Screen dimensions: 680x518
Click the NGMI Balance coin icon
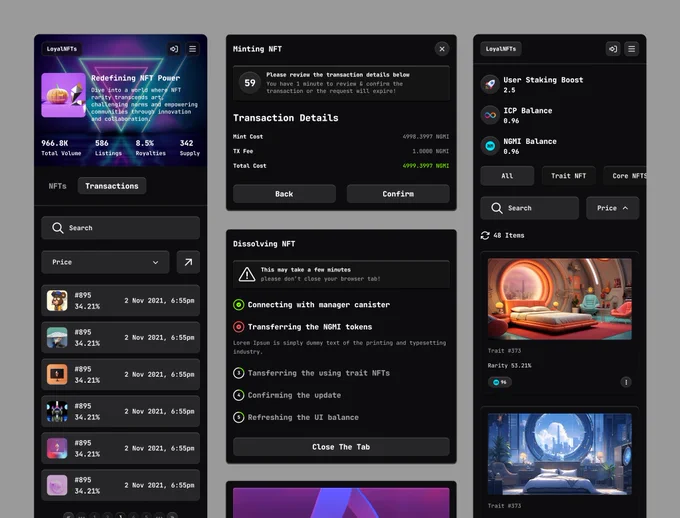(x=490, y=146)
